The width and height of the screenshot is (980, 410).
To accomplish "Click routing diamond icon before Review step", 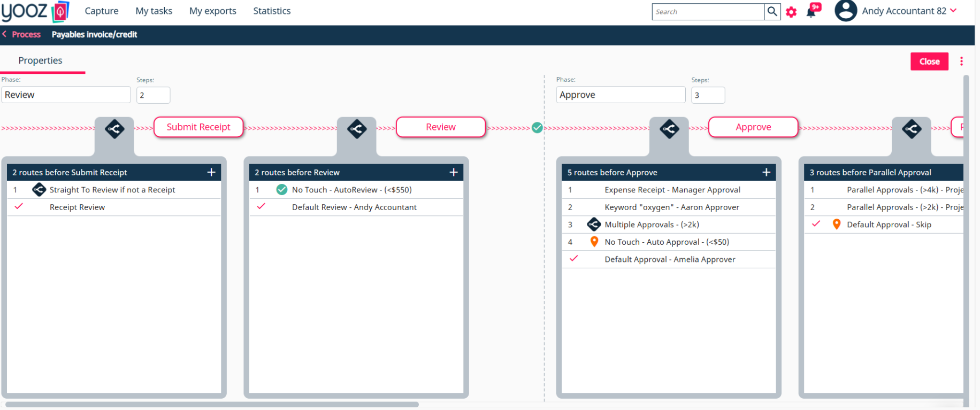I will tap(357, 129).
